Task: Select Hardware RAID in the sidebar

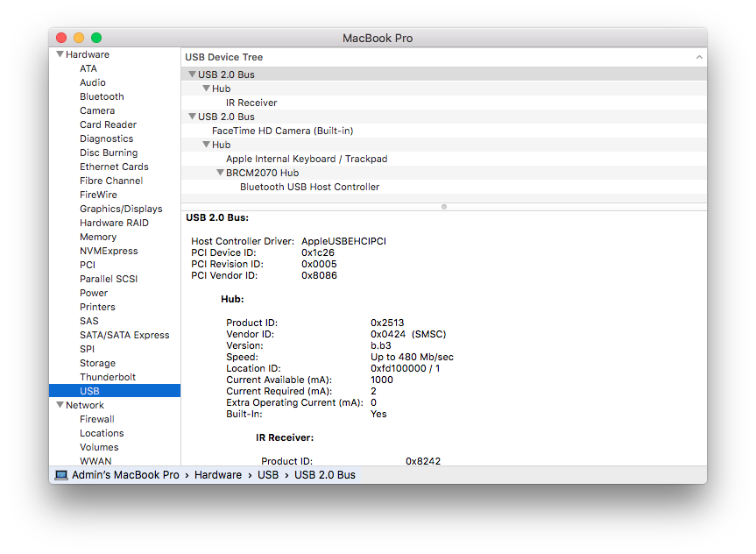Action: coord(114,223)
